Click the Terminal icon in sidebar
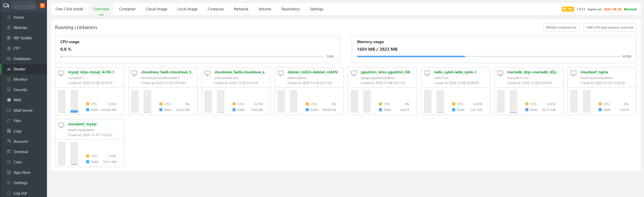Viewport: 644px width, 197px height. click(x=9, y=152)
